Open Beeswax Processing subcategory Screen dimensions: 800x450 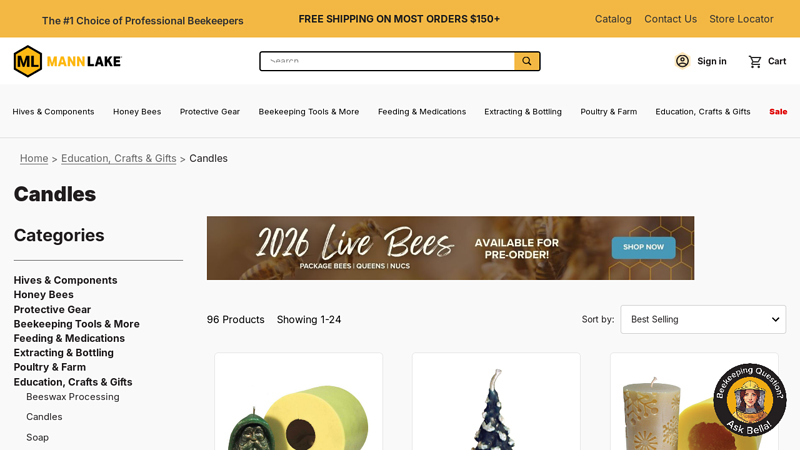click(73, 396)
